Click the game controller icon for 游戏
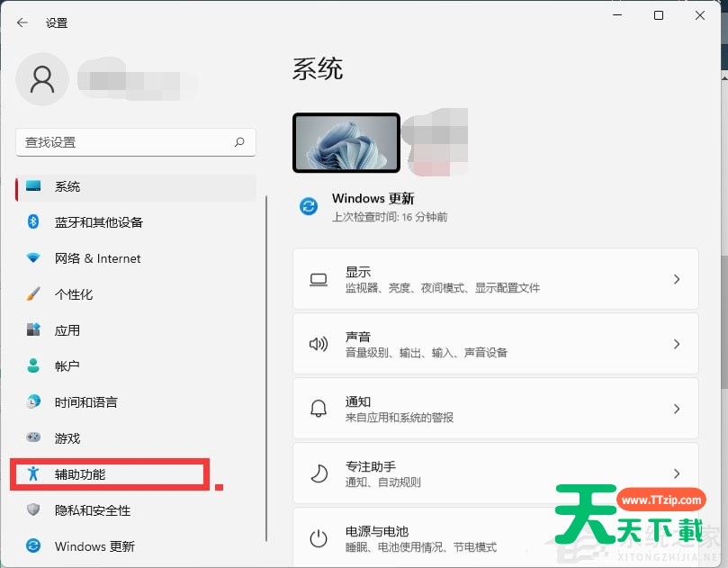This screenshot has width=728, height=568. pos(33,437)
